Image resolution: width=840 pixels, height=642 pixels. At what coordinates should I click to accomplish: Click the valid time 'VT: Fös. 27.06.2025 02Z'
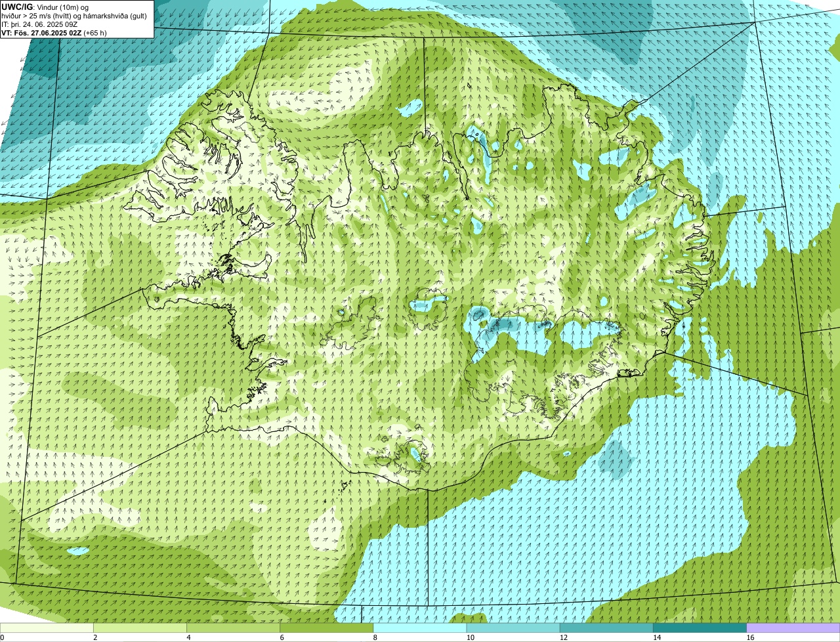[41, 33]
